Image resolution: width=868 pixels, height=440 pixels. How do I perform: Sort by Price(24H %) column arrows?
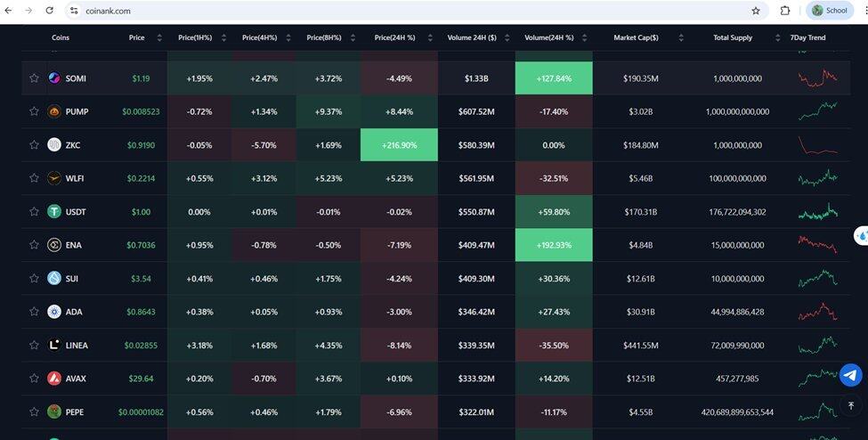(x=429, y=37)
